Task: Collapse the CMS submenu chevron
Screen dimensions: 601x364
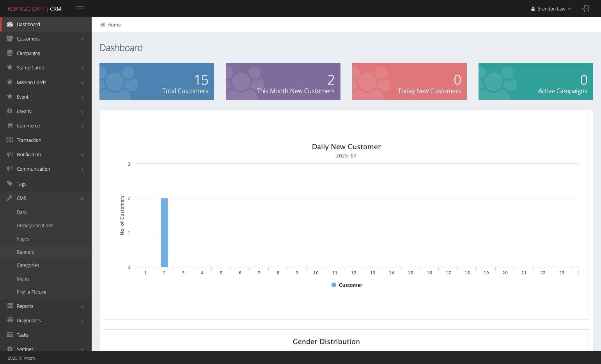Action: click(x=82, y=198)
